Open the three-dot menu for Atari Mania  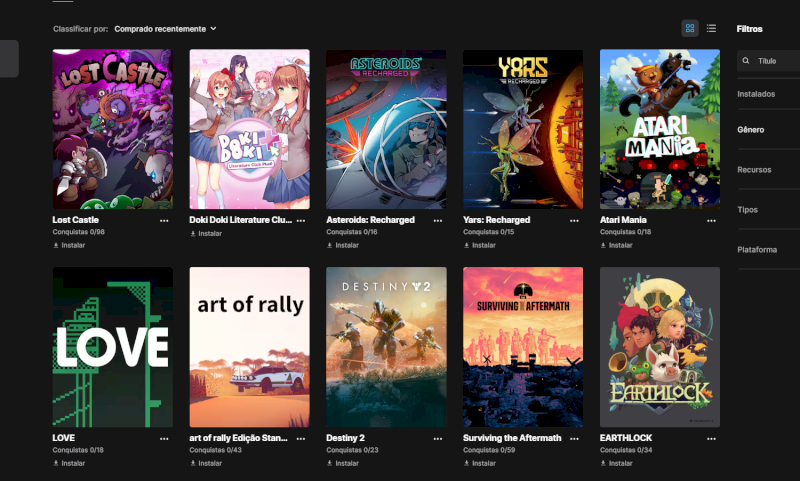(x=711, y=220)
